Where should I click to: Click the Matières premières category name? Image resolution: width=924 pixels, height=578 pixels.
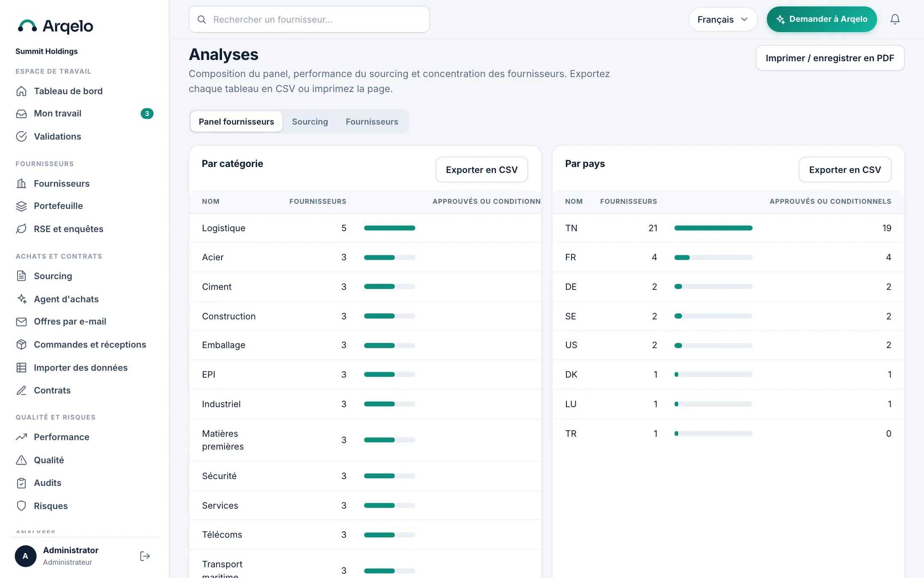click(x=223, y=440)
